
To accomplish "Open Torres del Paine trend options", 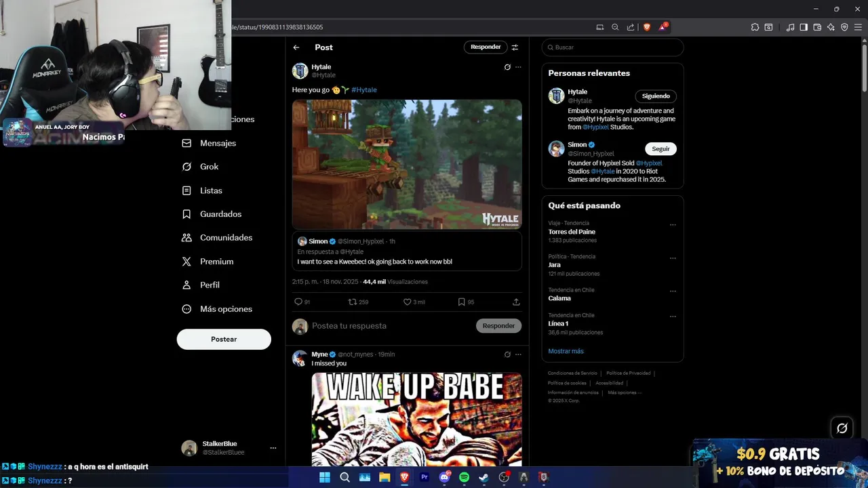I will pos(673,225).
